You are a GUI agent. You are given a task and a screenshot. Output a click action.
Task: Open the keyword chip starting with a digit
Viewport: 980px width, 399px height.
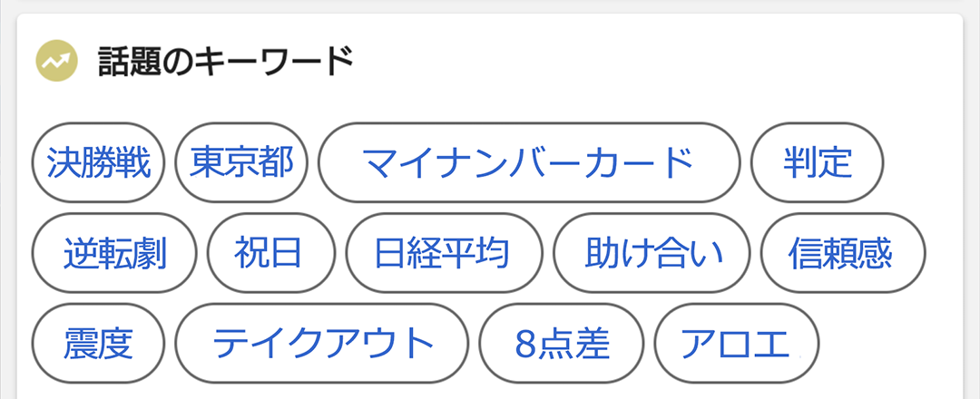(x=562, y=344)
